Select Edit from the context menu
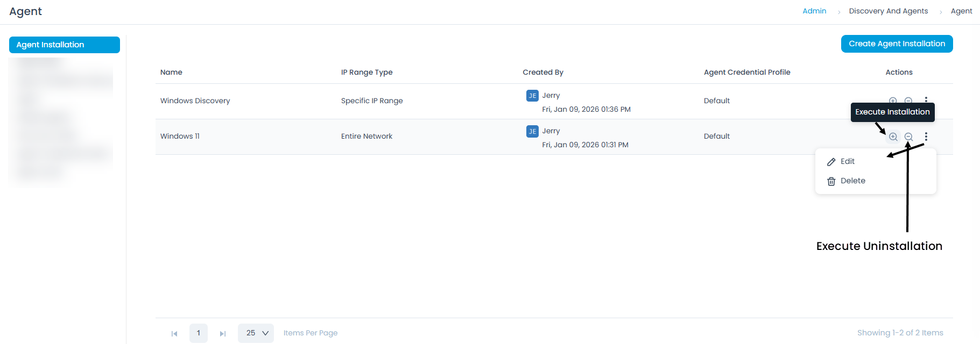This screenshot has height=344, width=980. [876, 161]
